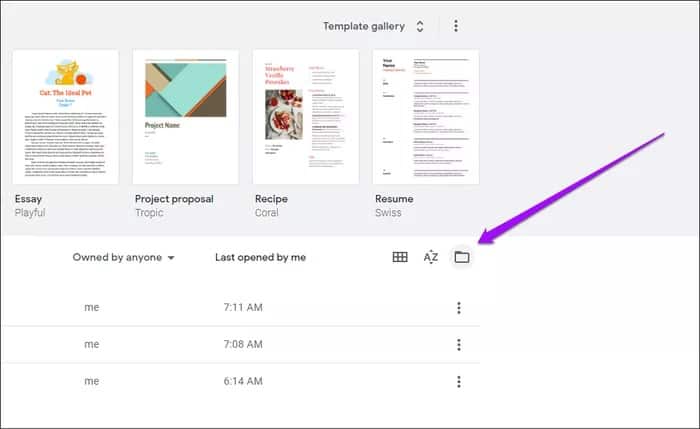Open the A-Z sort options
This screenshot has width=700, height=429.
tap(430, 257)
